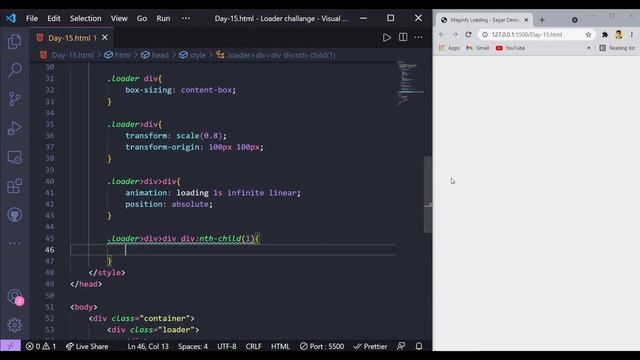Screen dimensions: 640x360
Task: Place cursor on line 46 in editor
Action: tap(233, 250)
